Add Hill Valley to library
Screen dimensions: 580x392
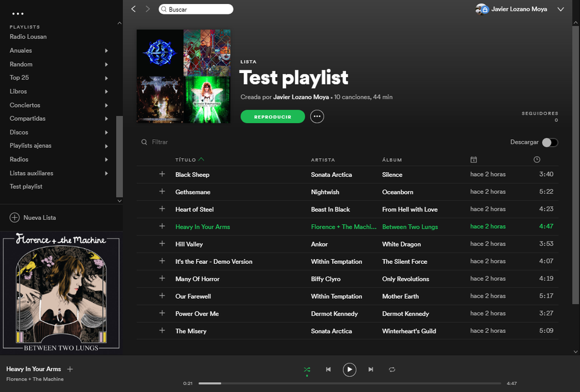(162, 244)
